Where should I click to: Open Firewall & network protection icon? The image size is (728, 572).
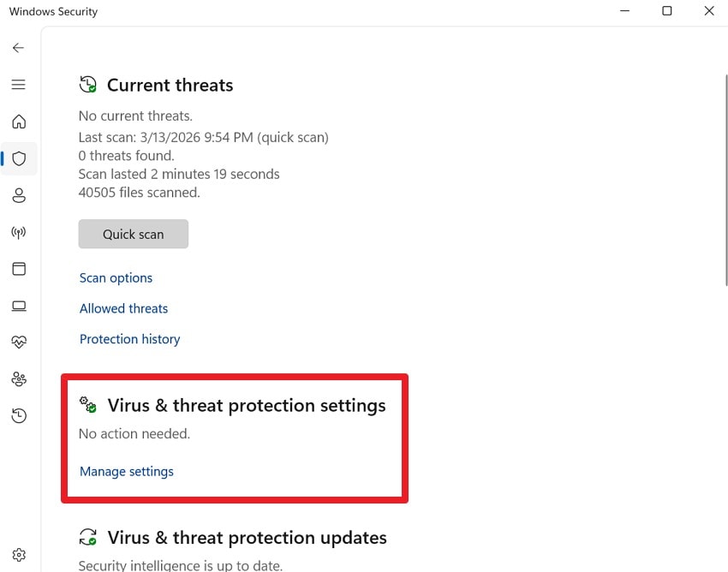coord(19,232)
